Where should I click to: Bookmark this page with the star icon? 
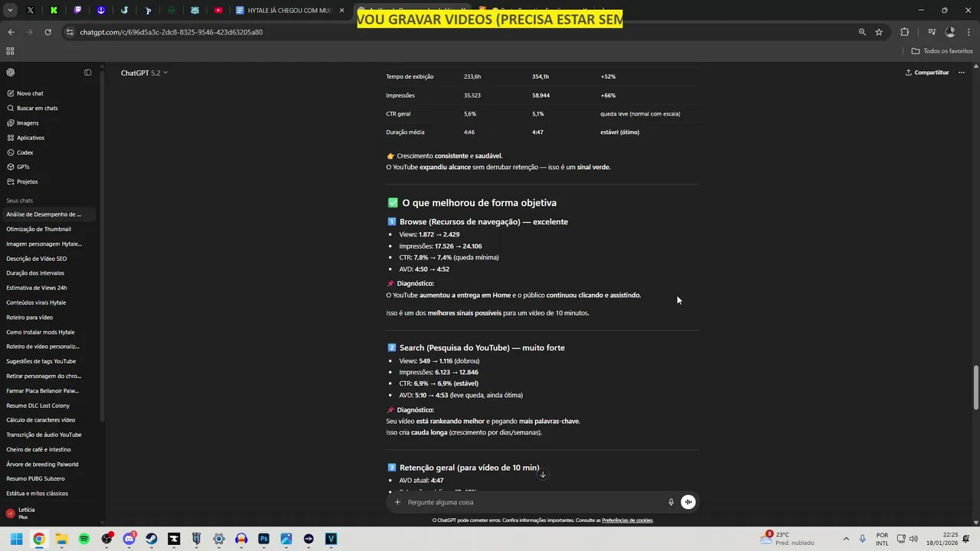point(879,32)
